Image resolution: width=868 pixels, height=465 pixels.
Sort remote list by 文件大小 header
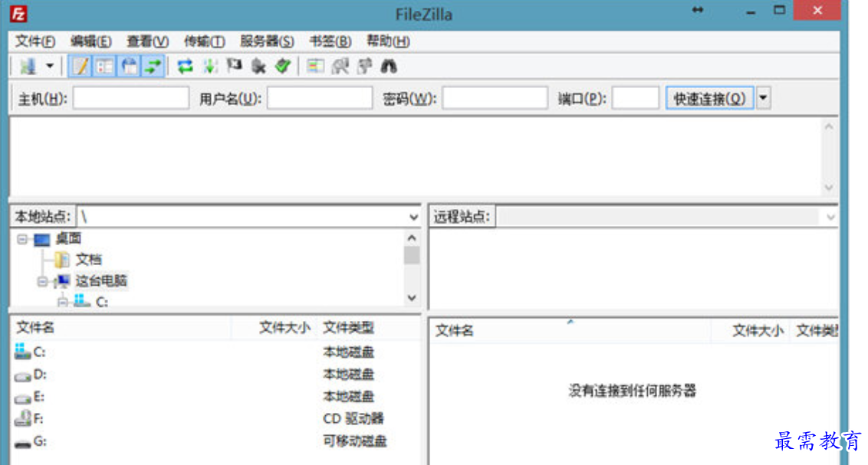758,331
